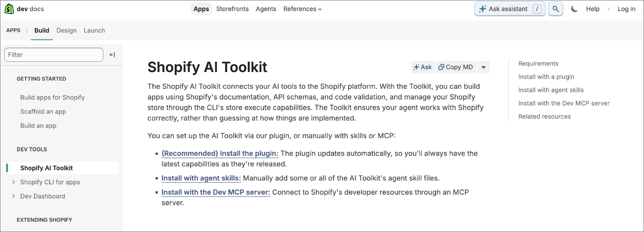Switch to the Design tab
644x232 pixels.
67,30
